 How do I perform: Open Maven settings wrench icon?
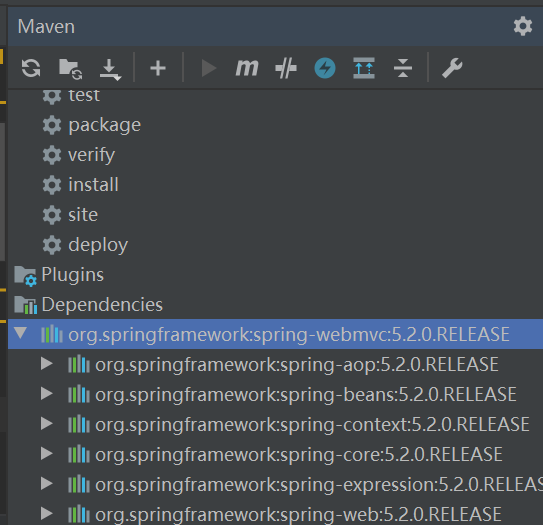tap(452, 68)
